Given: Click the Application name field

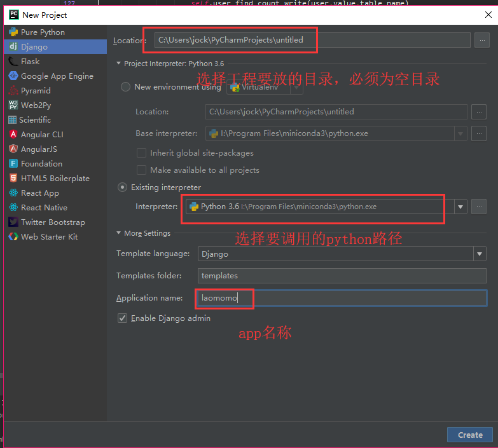Looking at the screenshot, I should [x=342, y=298].
